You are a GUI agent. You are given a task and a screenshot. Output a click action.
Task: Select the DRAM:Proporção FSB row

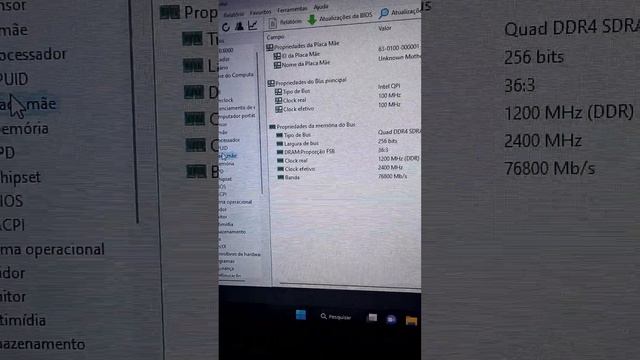point(306,152)
